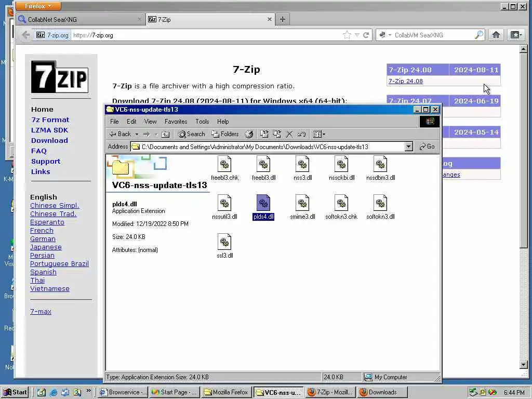The height and width of the screenshot is (399, 532).
Task: Click Firefox reload page icon
Action: [x=366, y=35]
